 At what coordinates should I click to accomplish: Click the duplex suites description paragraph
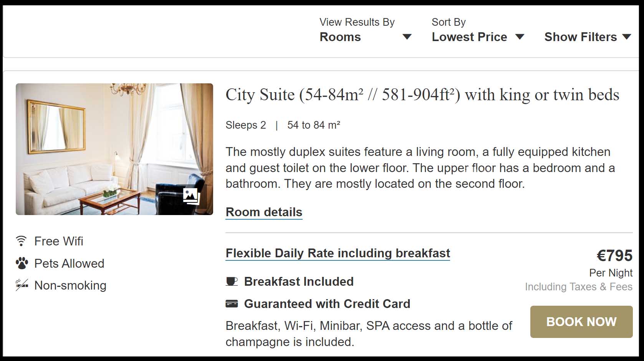(420, 168)
